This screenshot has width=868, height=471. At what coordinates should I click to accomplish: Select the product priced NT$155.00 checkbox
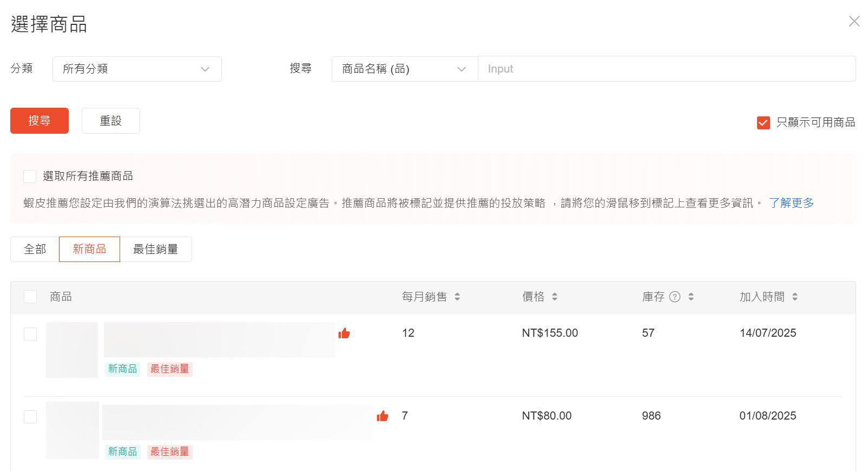[30, 334]
